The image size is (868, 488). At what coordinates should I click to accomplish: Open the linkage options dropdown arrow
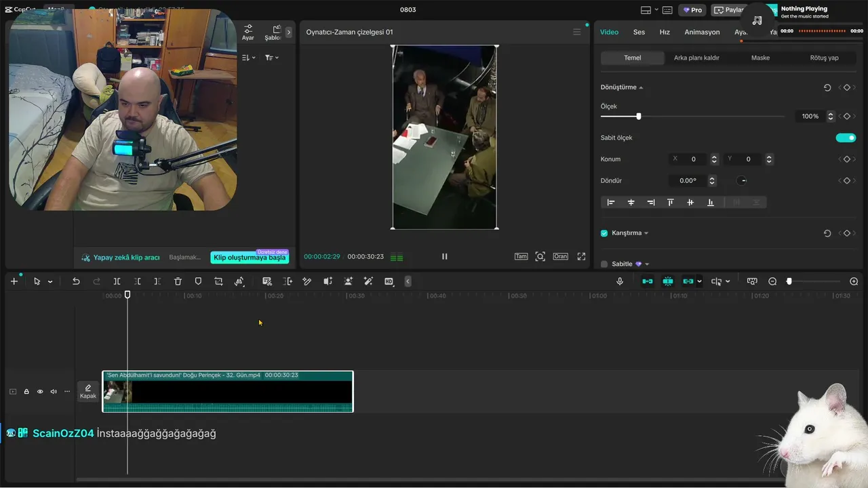click(x=699, y=282)
